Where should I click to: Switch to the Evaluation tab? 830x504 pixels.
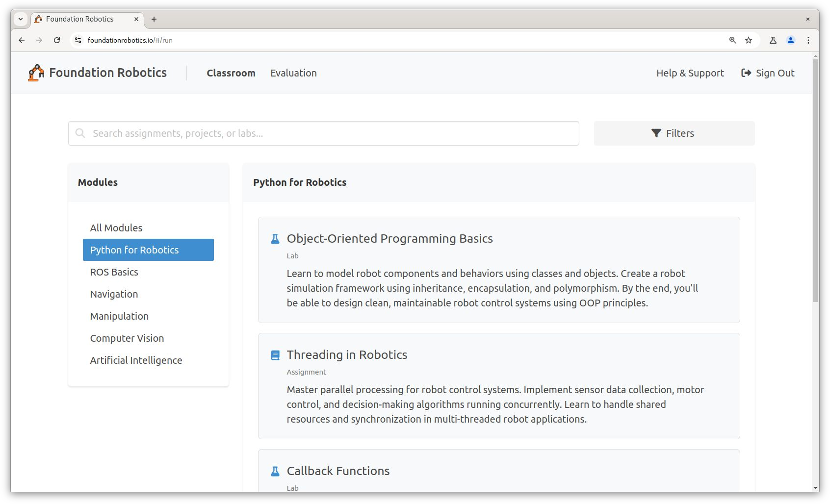pos(293,73)
